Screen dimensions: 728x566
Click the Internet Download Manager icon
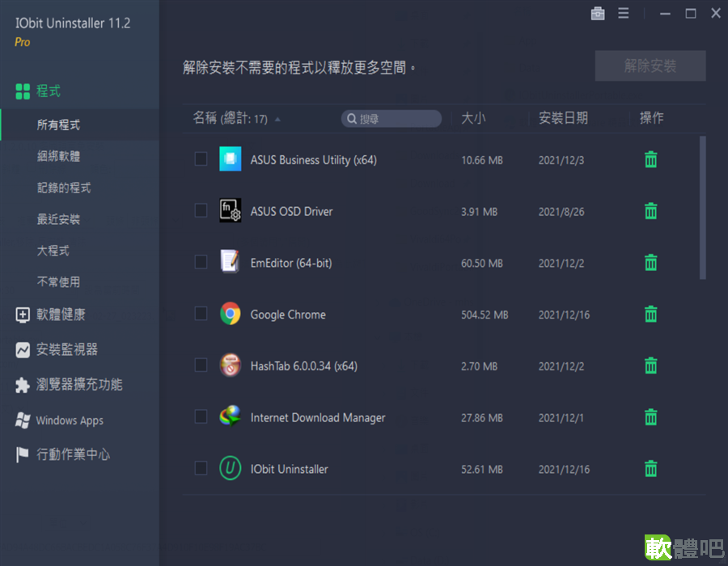(231, 416)
